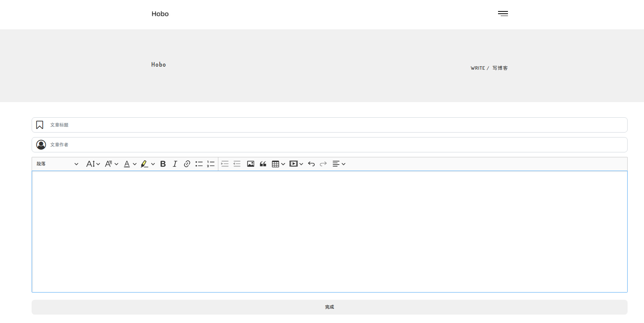The height and width of the screenshot is (323, 644).
Task: Click the bookmark icon beside the title field
Action: tap(40, 125)
